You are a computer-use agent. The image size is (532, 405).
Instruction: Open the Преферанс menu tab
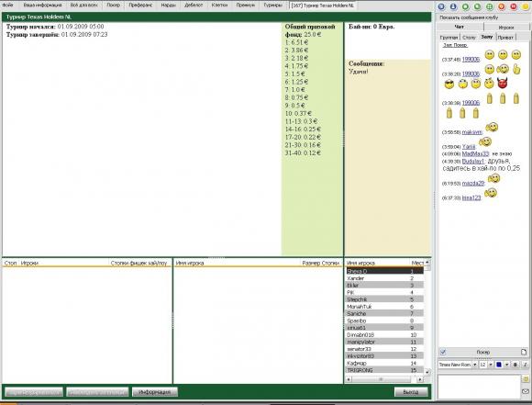[140, 6]
